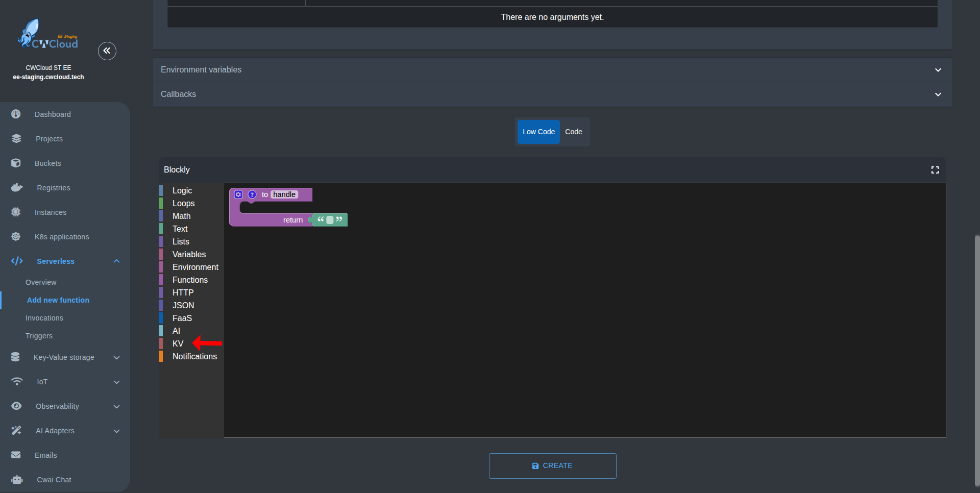Expand Environment variables section
This screenshot has height=493, width=980.
[552, 70]
